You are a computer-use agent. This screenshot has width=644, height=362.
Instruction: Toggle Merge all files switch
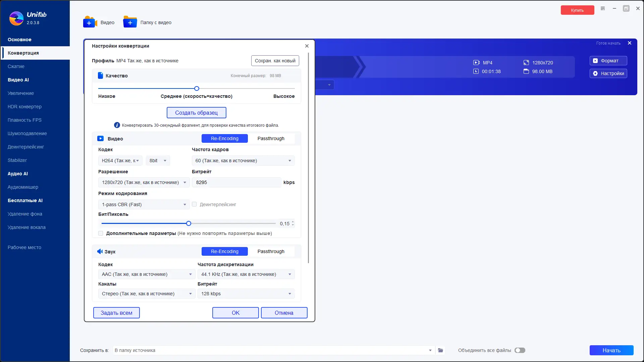[x=520, y=350]
